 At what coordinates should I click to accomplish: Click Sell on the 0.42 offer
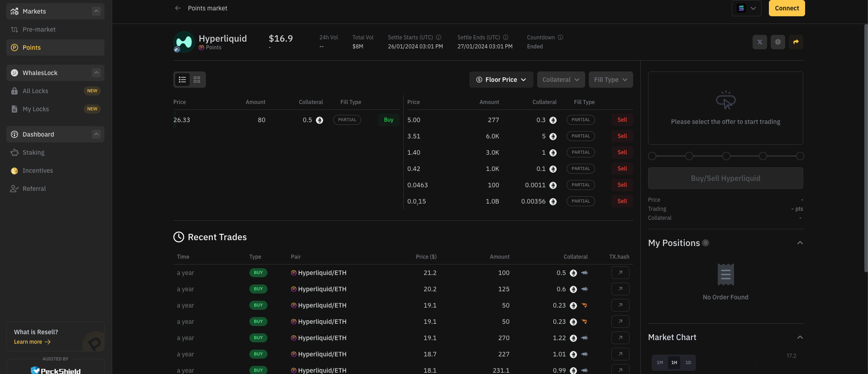coord(622,169)
